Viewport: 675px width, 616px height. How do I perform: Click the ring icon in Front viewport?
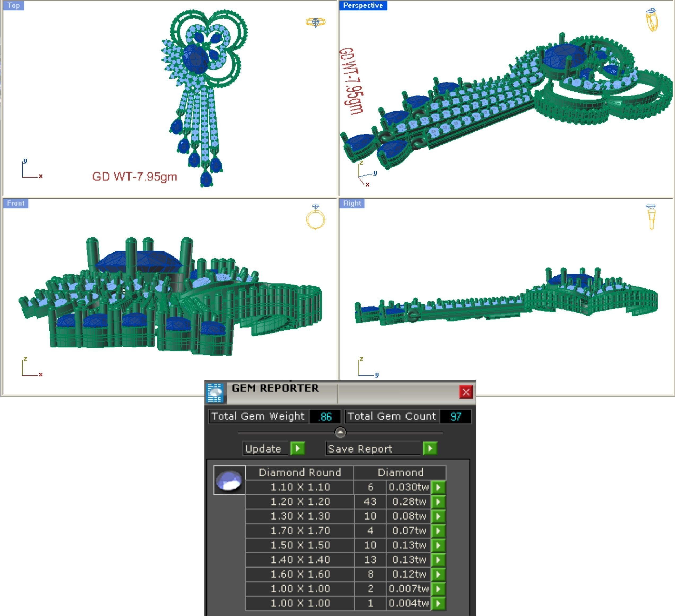click(x=315, y=218)
